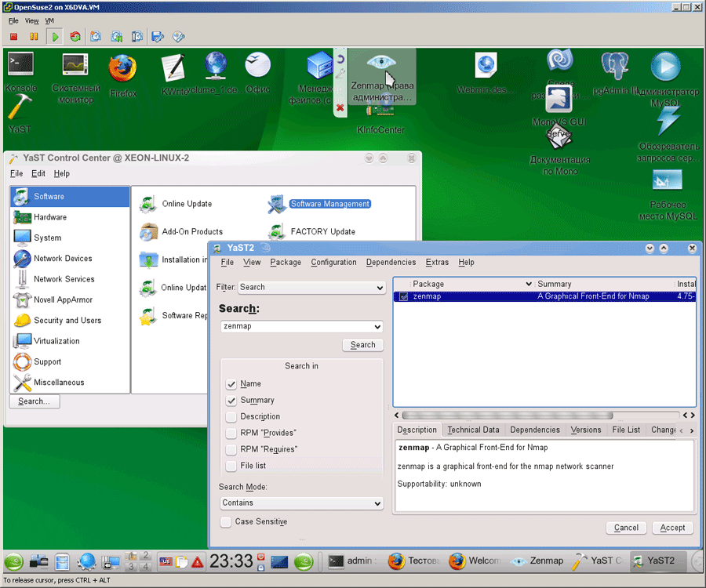This screenshot has width=706, height=588.
Task: Open the Configuration menu in YaST2
Action: click(333, 263)
